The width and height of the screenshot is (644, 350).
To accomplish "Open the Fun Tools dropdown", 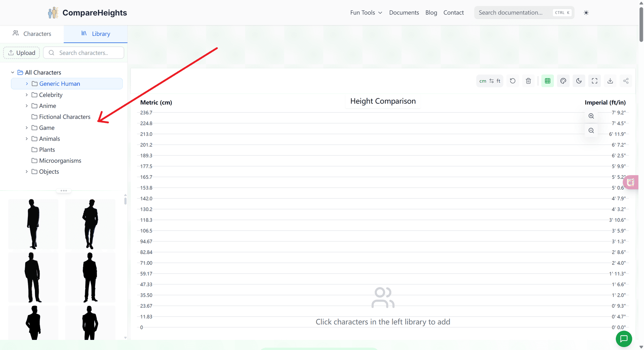I will [x=366, y=13].
